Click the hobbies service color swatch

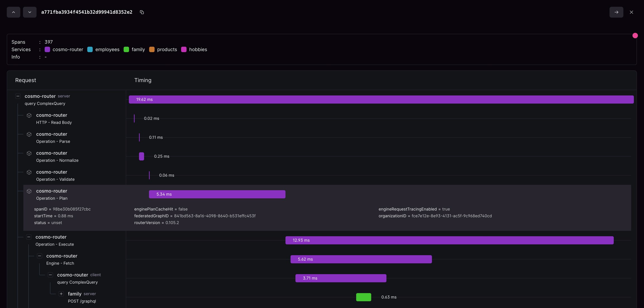(184, 50)
